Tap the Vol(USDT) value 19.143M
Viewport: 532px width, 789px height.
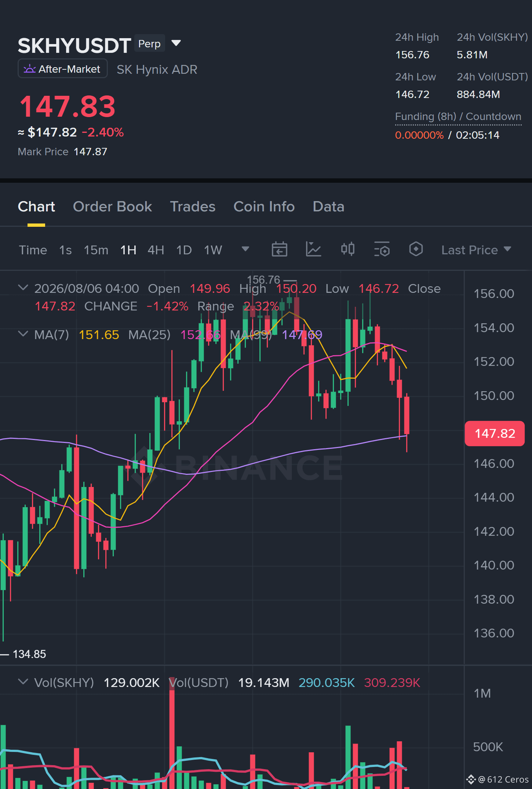(x=263, y=683)
